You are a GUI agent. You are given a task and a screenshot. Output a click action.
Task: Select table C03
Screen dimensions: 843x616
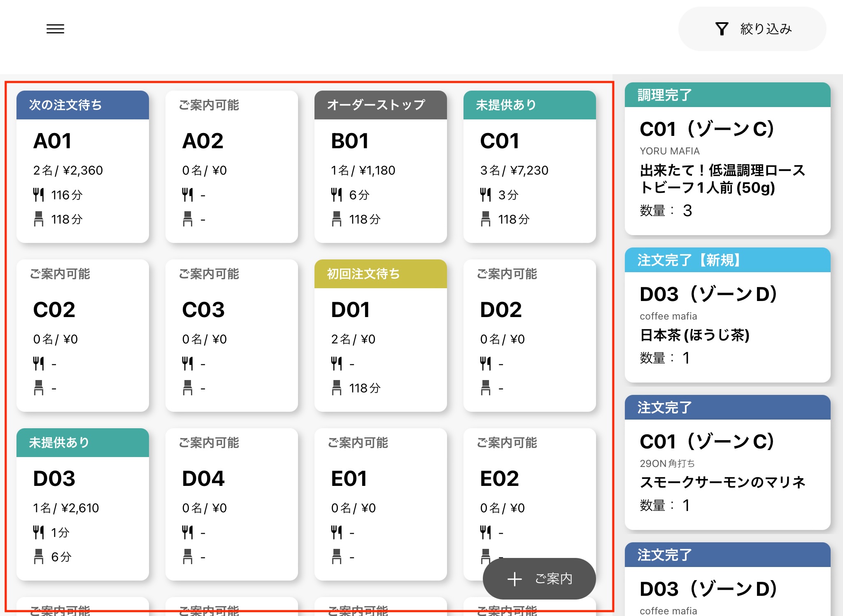coord(232,336)
